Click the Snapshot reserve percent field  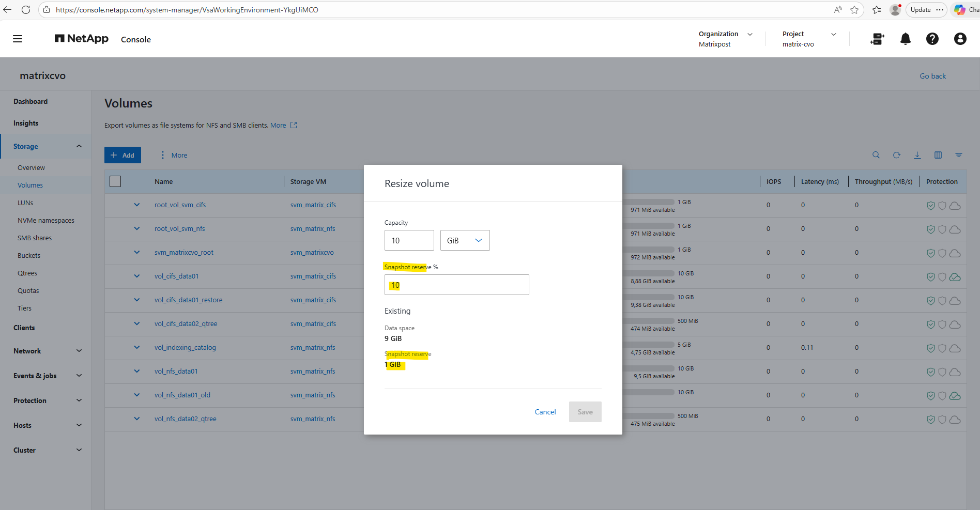coord(456,285)
